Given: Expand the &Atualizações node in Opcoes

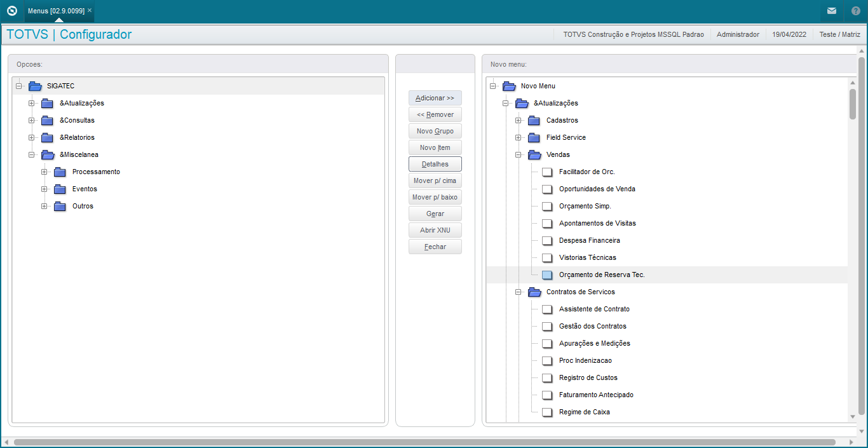Looking at the screenshot, I should pyautogui.click(x=32, y=103).
